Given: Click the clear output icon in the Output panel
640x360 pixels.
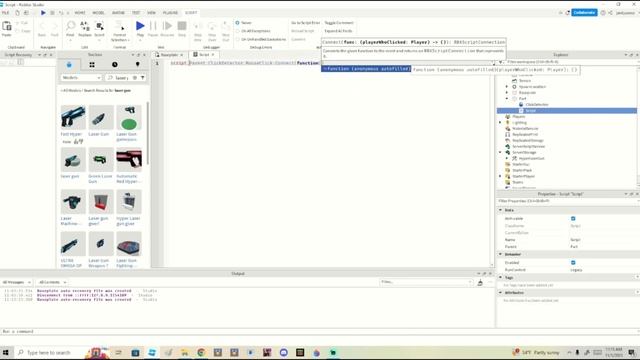Looking at the screenshot, I should click(x=480, y=282).
